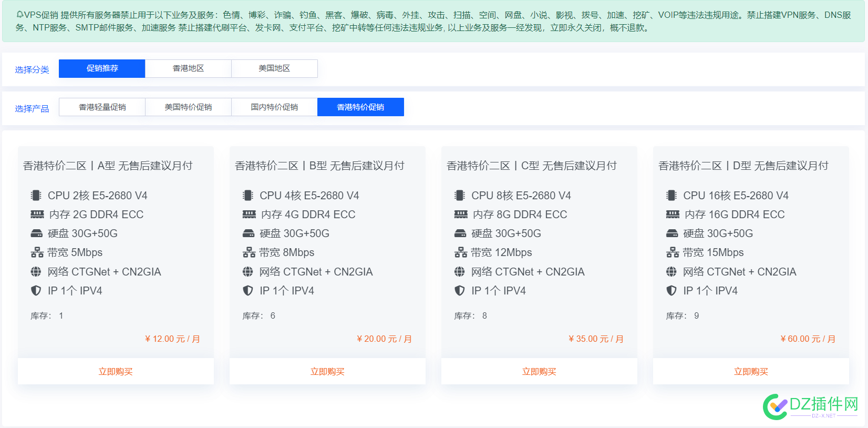868x428 pixels.
Task: Click CPU chip icon in A型 card
Action: [x=36, y=196]
